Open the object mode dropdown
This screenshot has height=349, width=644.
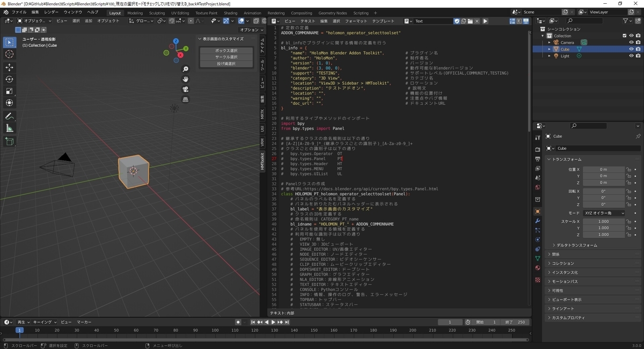tap(34, 21)
